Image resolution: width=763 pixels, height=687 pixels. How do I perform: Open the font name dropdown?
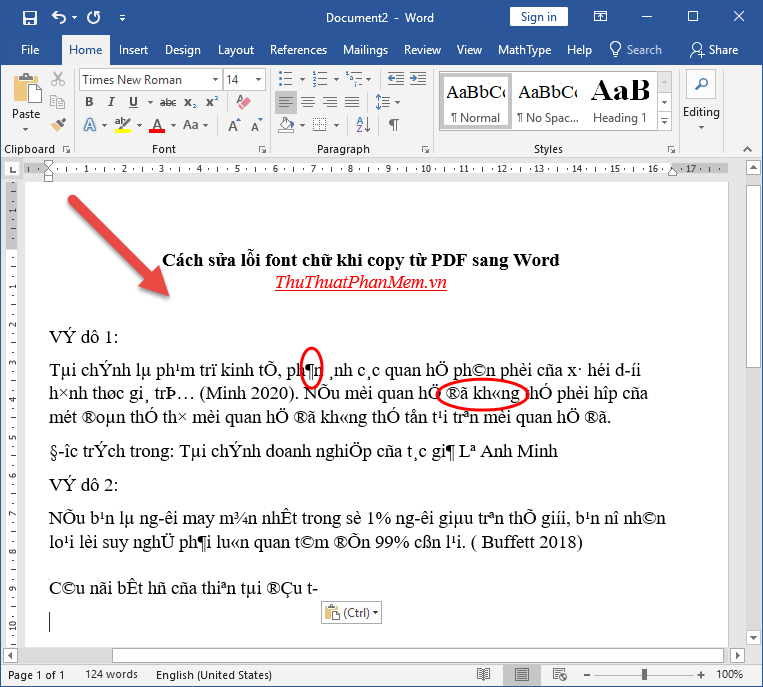tap(215, 80)
